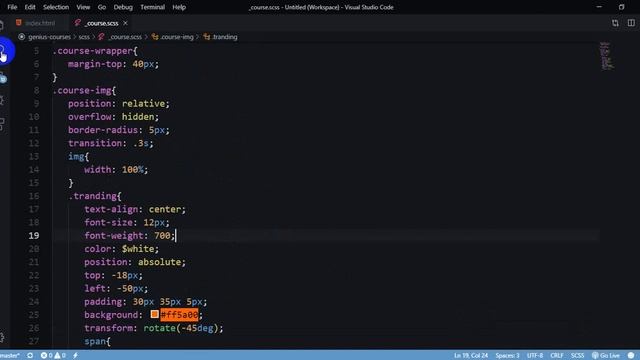Image resolution: width=640 pixels, height=360 pixels.
Task: Click 'position: relative;' on line 9
Action: click(x=118, y=104)
